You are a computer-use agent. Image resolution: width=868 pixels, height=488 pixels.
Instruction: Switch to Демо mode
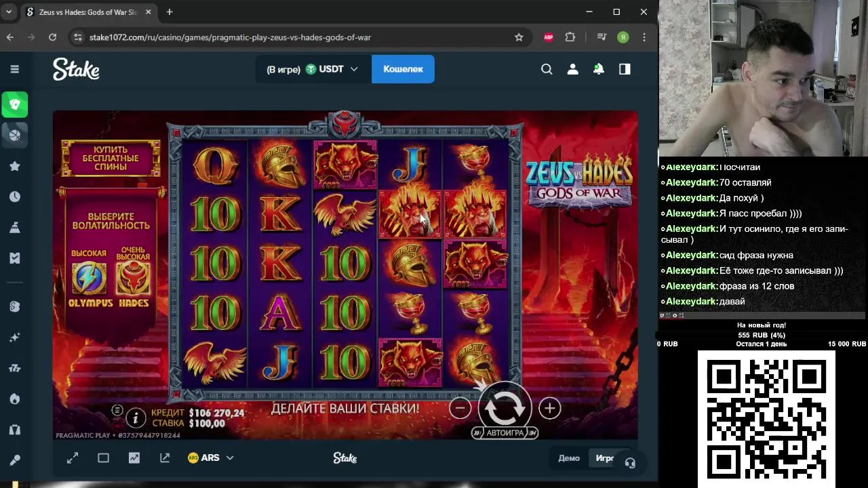pyautogui.click(x=569, y=458)
